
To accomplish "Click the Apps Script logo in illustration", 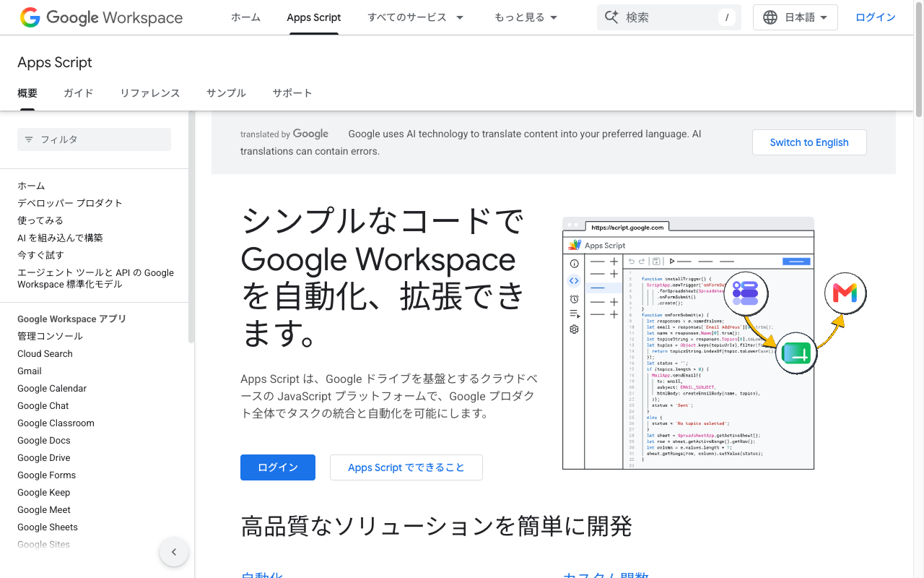I will pos(575,245).
